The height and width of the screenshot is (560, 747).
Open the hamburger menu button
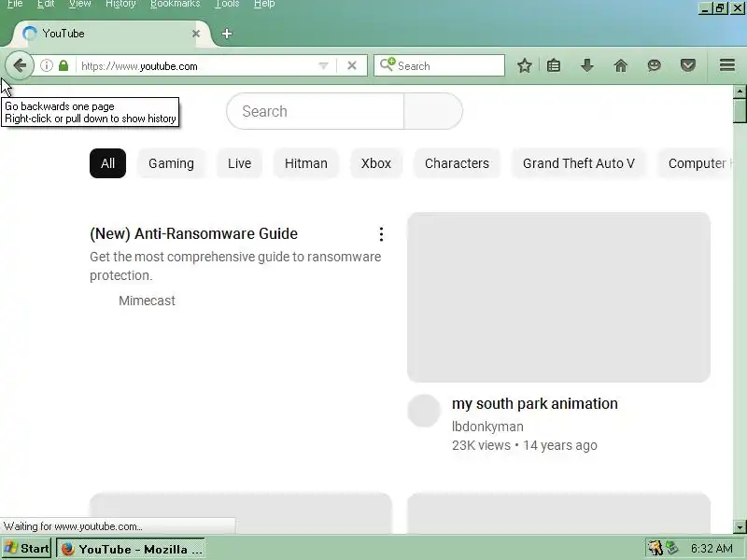727,65
